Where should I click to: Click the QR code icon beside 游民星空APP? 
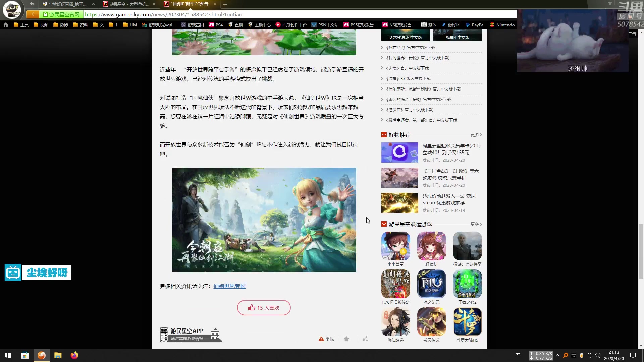pyautogui.click(x=215, y=335)
